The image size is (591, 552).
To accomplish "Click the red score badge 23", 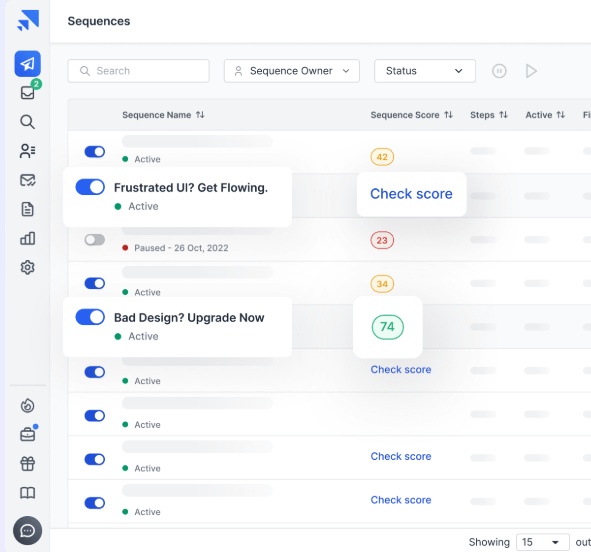I will 382,240.
